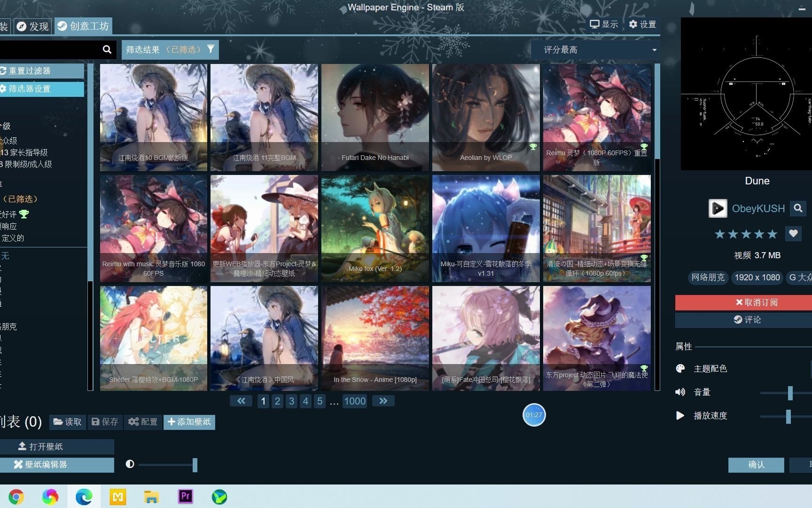Screen dimensions: 812x508
Task: Click the brightness contrast icon near bottom slider
Action: pyautogui.click(x=130, y=464)
